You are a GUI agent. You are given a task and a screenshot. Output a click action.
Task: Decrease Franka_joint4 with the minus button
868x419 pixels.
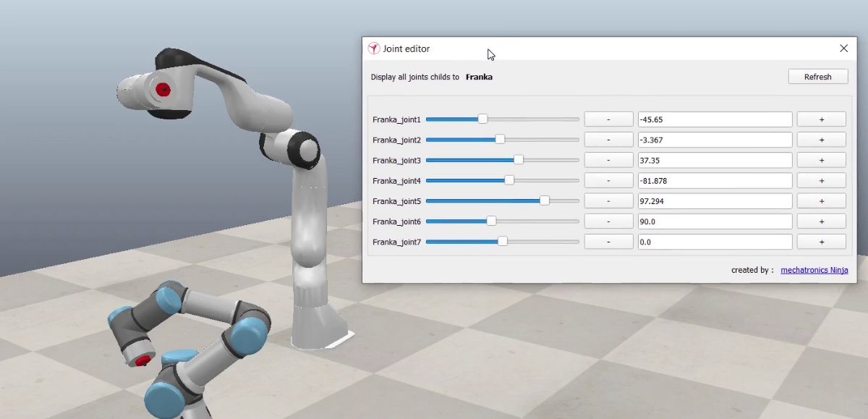(608, 180)
